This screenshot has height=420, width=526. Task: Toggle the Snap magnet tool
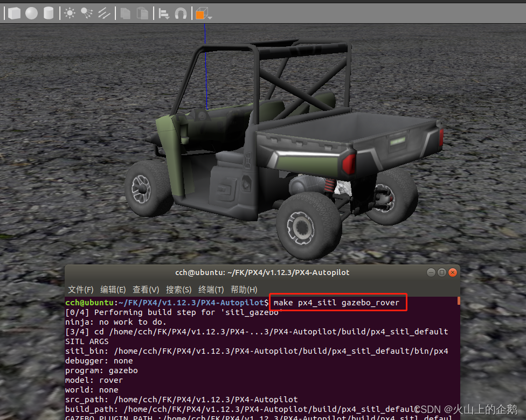[181, 14]
